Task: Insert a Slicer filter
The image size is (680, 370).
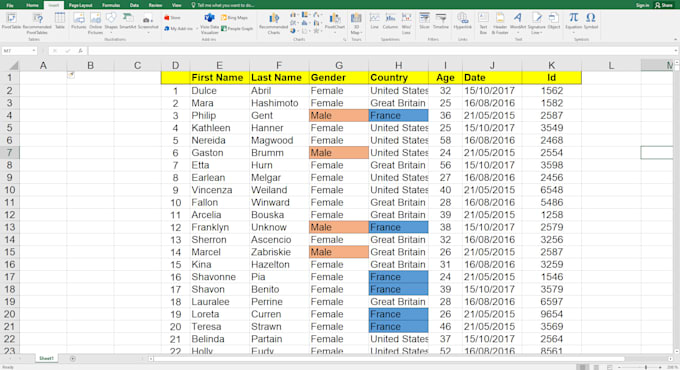Action: pos(425,21)
